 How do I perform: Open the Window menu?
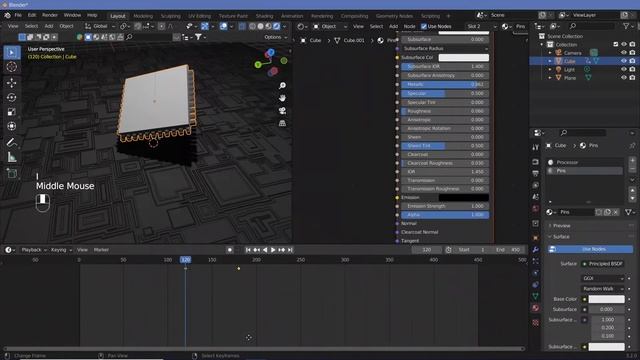coord(72,16)
